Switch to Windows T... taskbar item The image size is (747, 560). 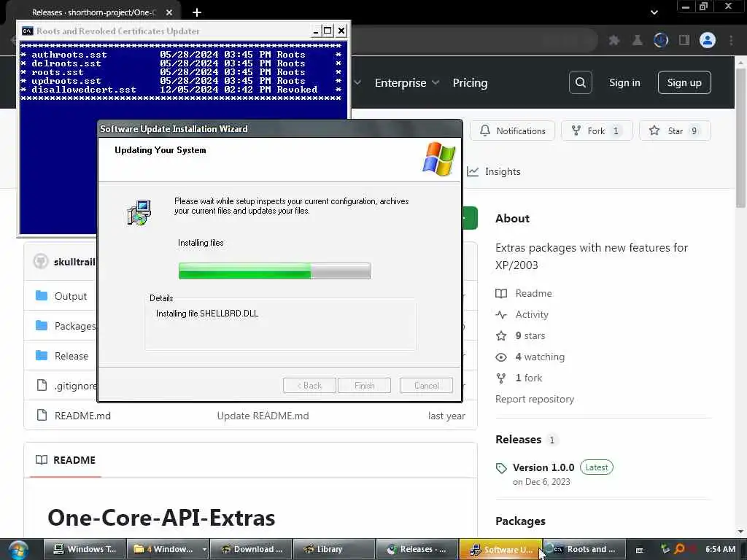coord(85,549)
